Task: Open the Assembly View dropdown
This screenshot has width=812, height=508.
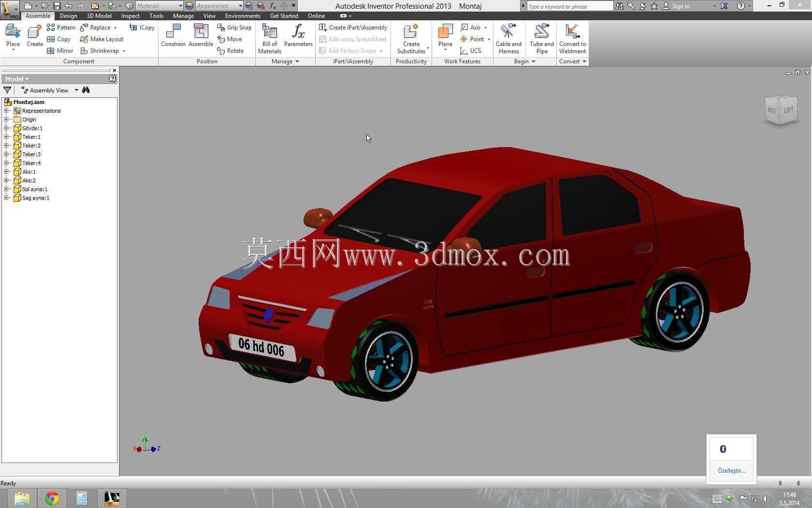Action: [x=49, y=90]
